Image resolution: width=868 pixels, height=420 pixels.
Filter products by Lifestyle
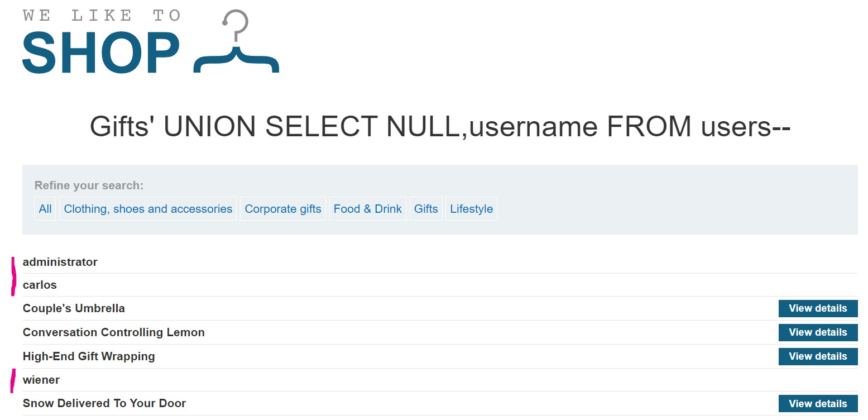pyautogui.click(x=471, y=209)
